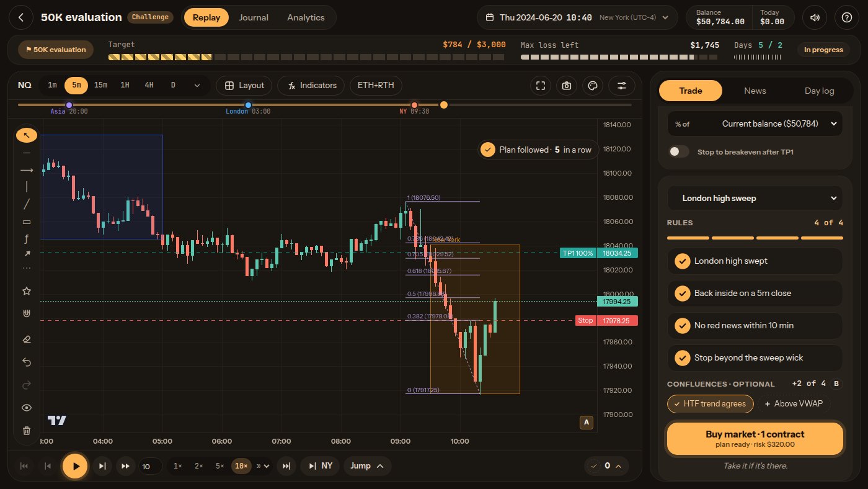Mute sound with the speaker icon
The image size is (868, 489).
(x=815, y=17)
